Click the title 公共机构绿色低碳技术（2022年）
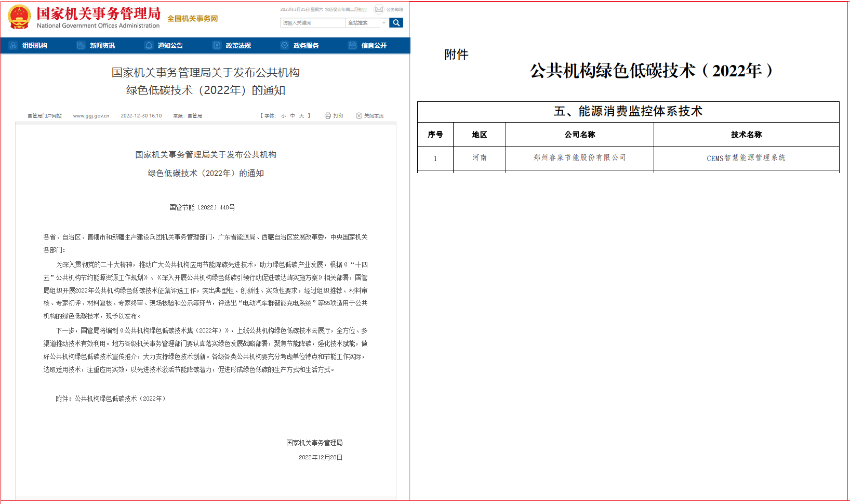 coord(652,71)
